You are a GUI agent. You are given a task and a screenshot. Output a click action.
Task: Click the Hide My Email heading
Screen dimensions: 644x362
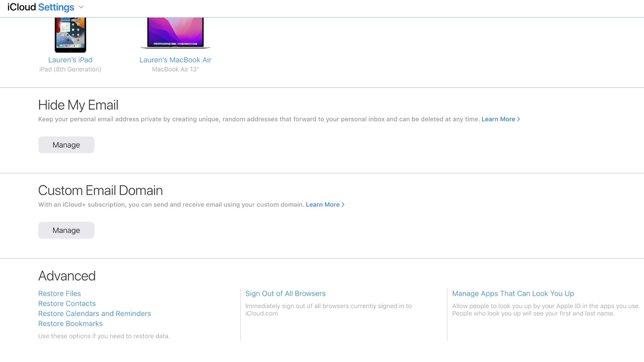tap(78, 105)
